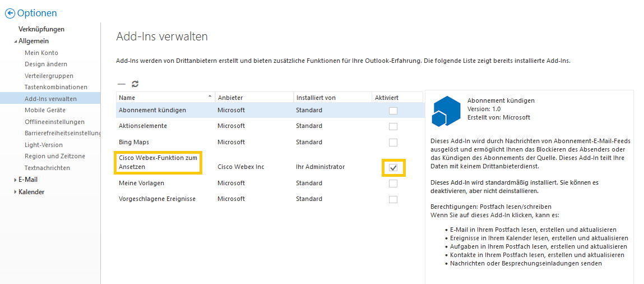Expand the Kalender section
The width and height of the screenshot is (644, 284).
click(15, 192)
